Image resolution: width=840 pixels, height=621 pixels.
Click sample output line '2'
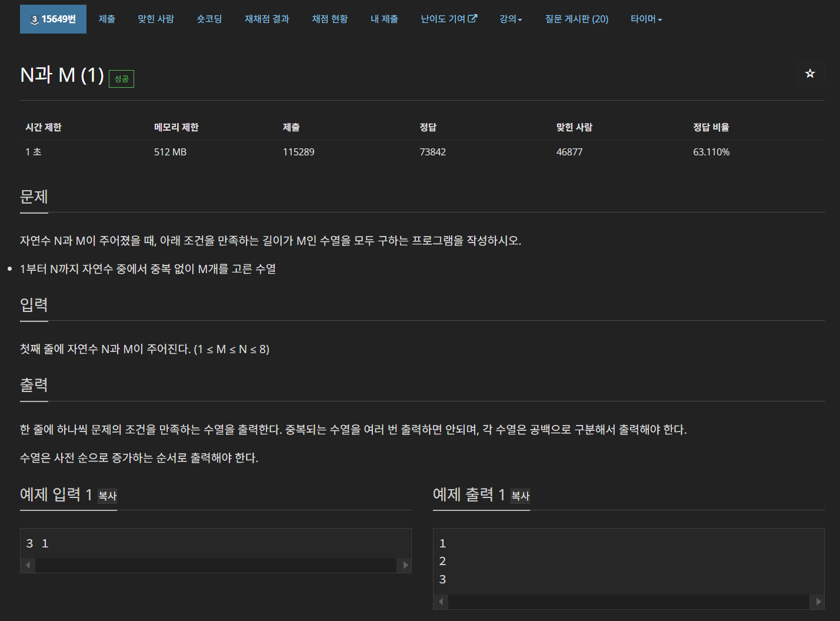tap(442, 561)
